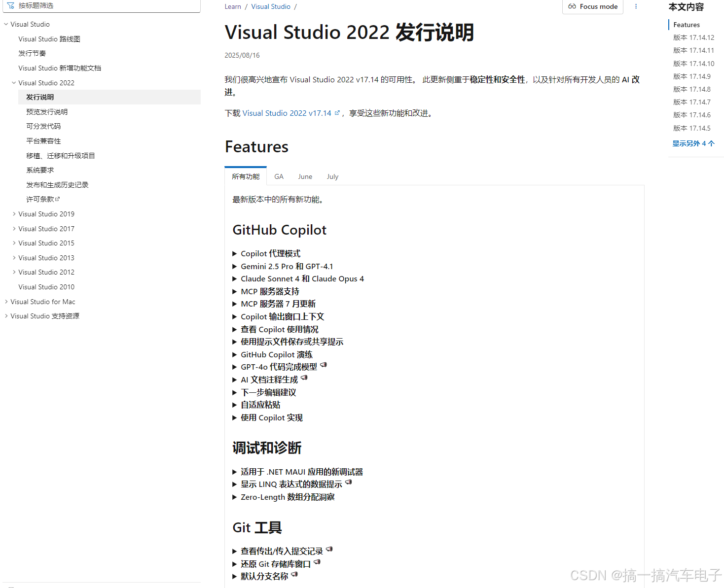
Task: Collapse the Visual Studio 2022 tree node
Action: 14,83
